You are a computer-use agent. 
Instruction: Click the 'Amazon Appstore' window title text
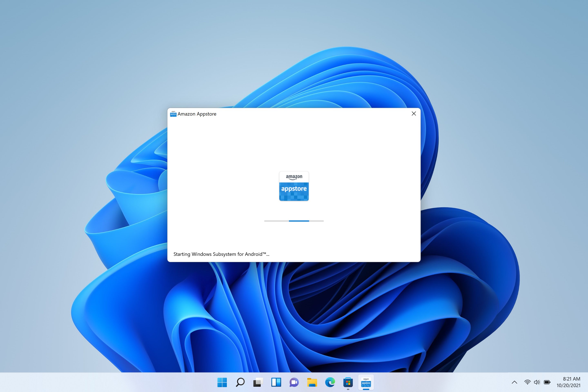pos(197,114)
